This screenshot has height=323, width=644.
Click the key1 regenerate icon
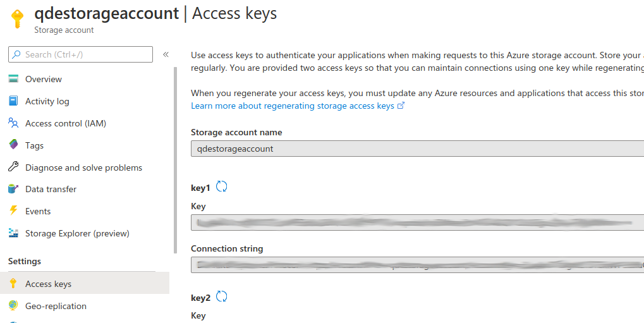221,186
